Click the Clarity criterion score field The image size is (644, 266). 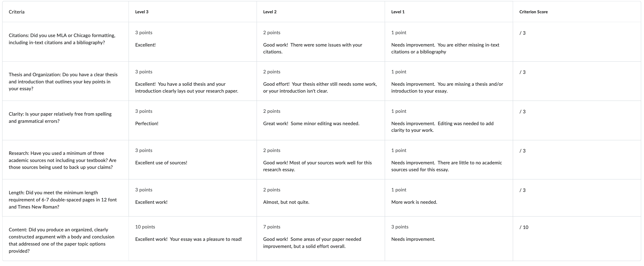(x=522, y=111)
